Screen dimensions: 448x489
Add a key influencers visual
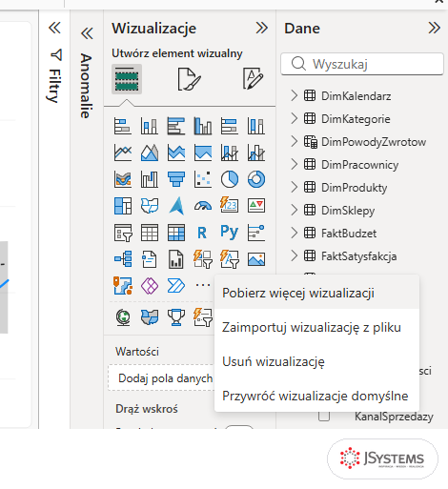(256, 233)
